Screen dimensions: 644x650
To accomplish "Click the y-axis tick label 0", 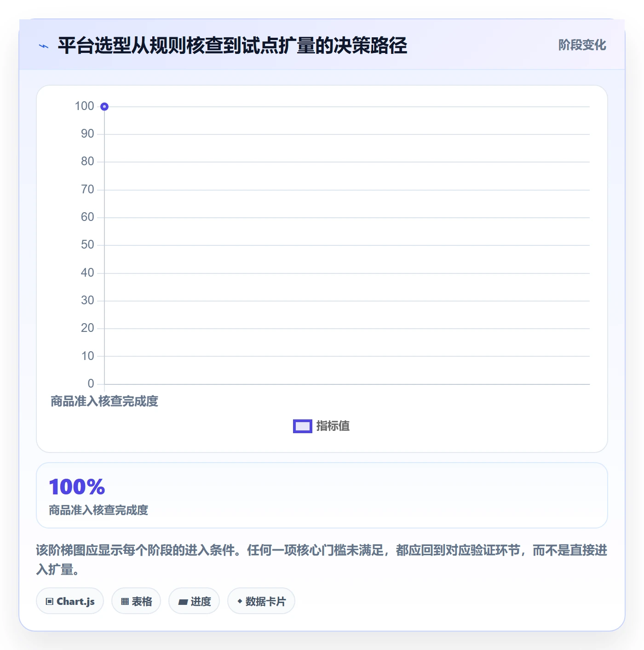I will [x=91, y=384].
